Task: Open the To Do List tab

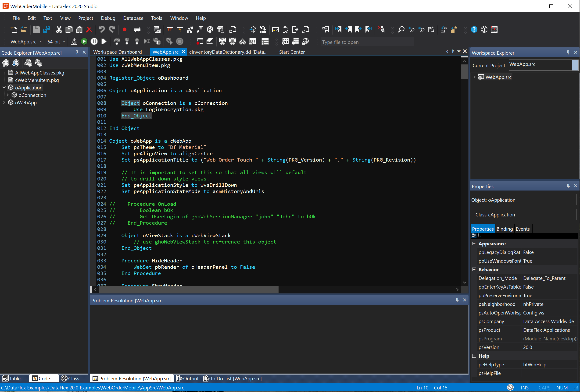Action: [232, 378]
